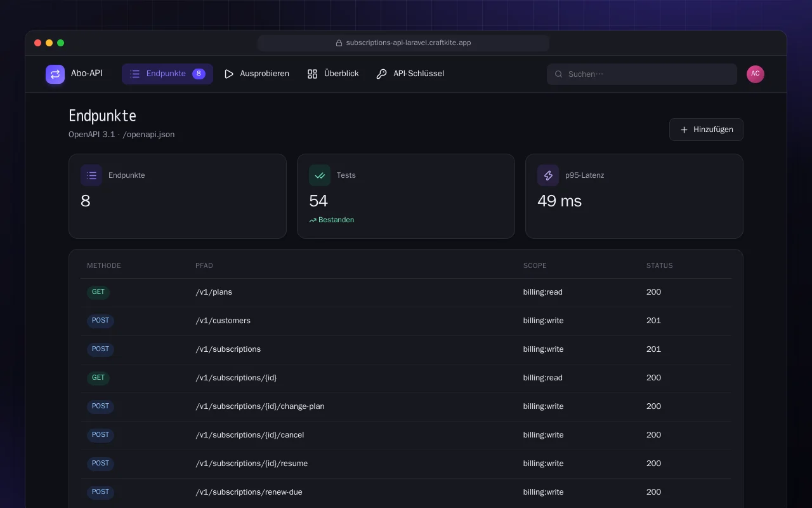812x508 pixels.
Task: Click the trend arrow beside Bestanden
Action: click(313, 220)
